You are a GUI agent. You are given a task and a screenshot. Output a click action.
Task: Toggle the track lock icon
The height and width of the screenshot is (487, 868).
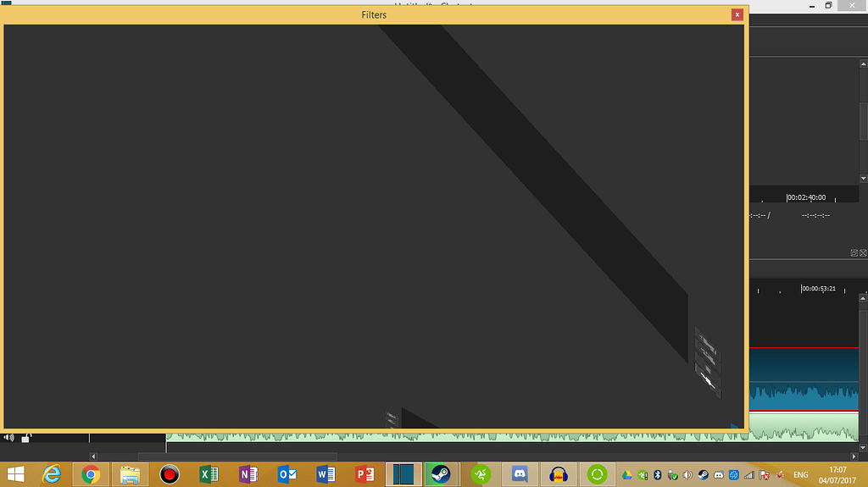tap(25, 438)
